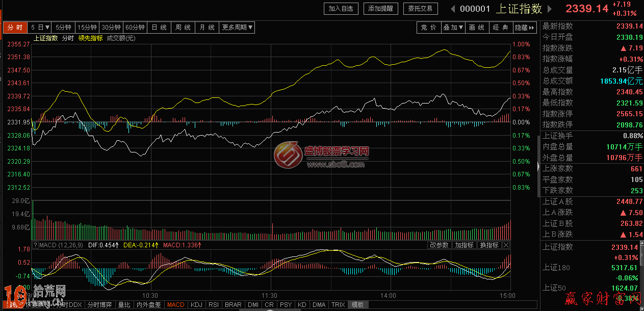The width and height of the screenshot is (644, 311).
Task: Click 改参数 to edit MACD parameters
Action: pos(439,245)
